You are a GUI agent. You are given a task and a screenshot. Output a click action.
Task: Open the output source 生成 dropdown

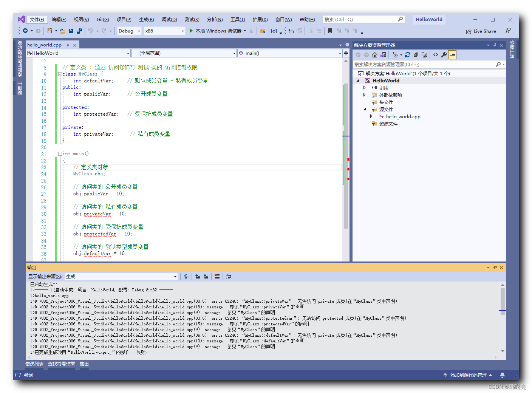[x=121, y=277]
